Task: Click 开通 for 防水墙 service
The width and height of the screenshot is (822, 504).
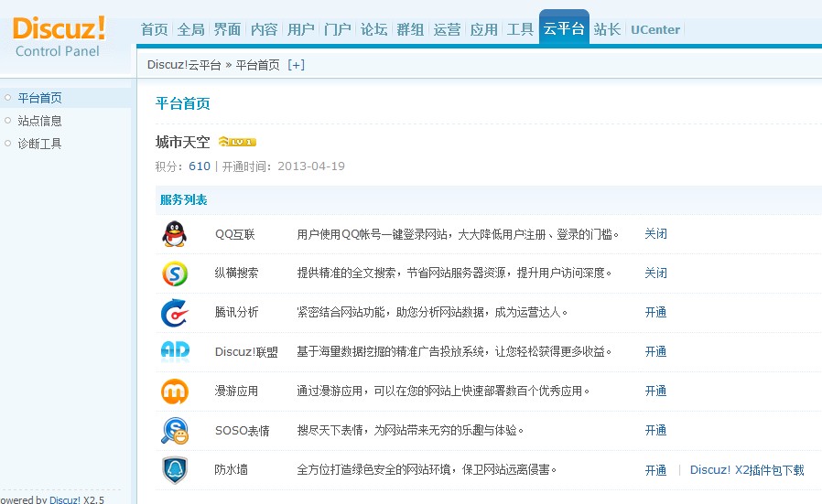Action: (655, 470)
